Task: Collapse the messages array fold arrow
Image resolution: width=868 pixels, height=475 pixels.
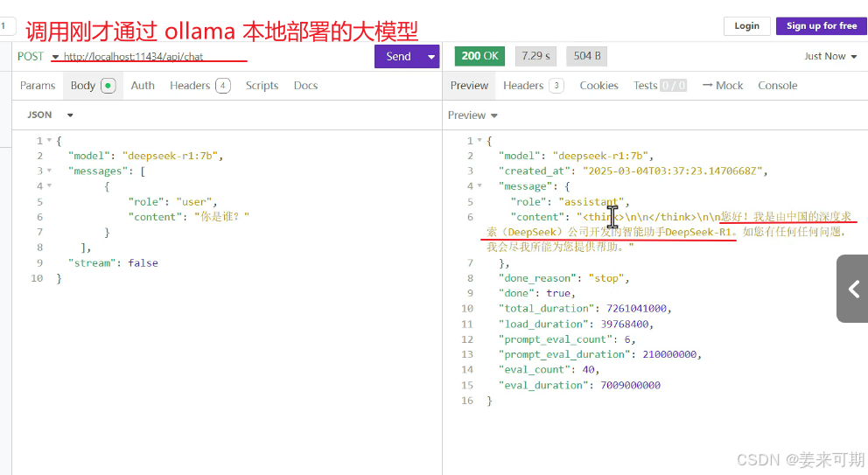Action: 49,171
